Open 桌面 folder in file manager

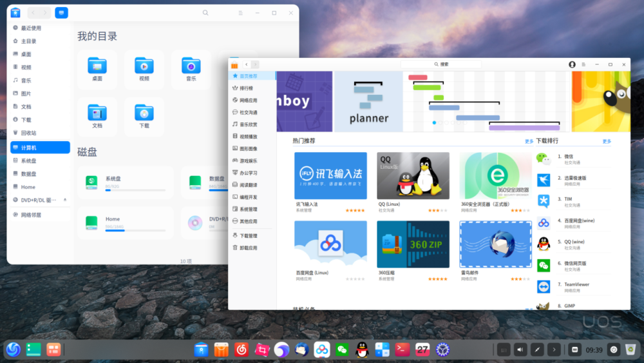pos(97,69)
